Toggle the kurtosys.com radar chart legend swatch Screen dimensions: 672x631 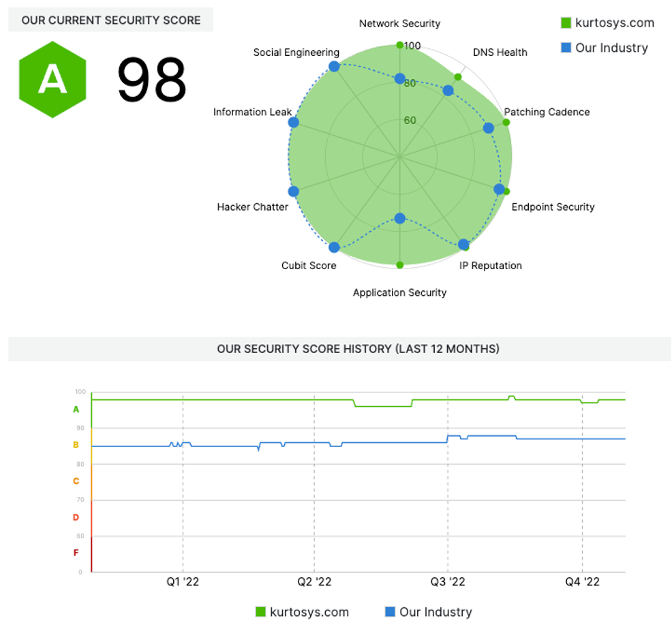[x=566, y=22]
